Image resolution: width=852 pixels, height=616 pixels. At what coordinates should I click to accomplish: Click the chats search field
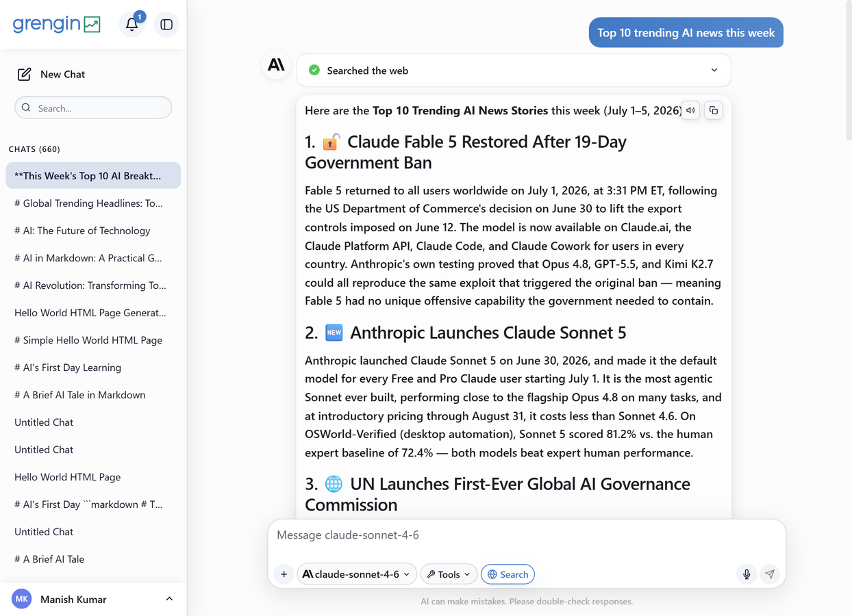point(93,107)
